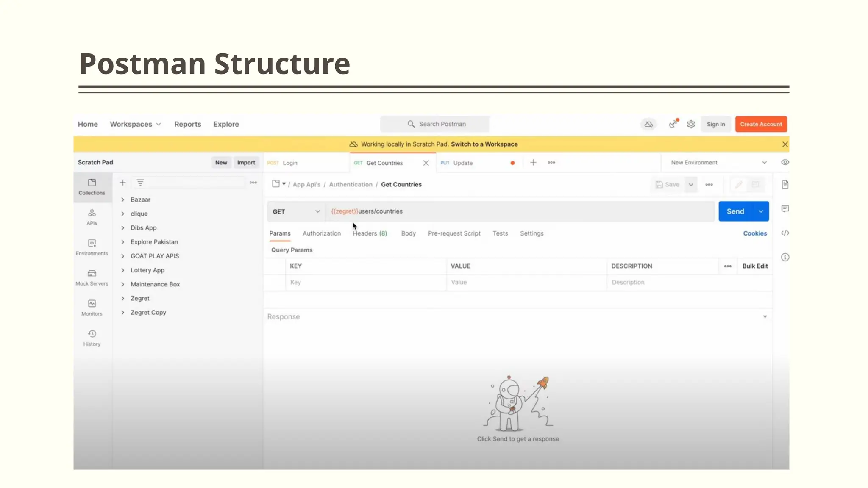868x488 pixels.
Task: Click the settings gear icon
Action: pyautogui.click(x=691, y=124)
